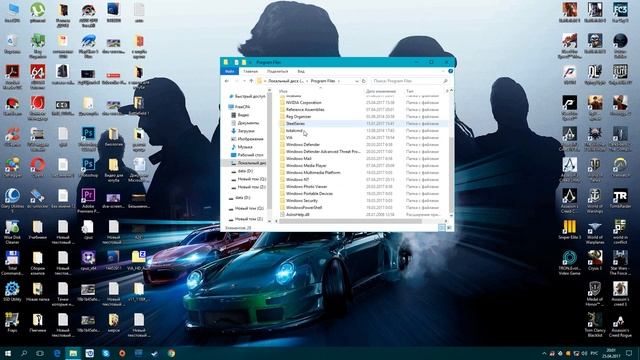Select the Adobe Premiere Pro desktop icon

pos(88,200)
